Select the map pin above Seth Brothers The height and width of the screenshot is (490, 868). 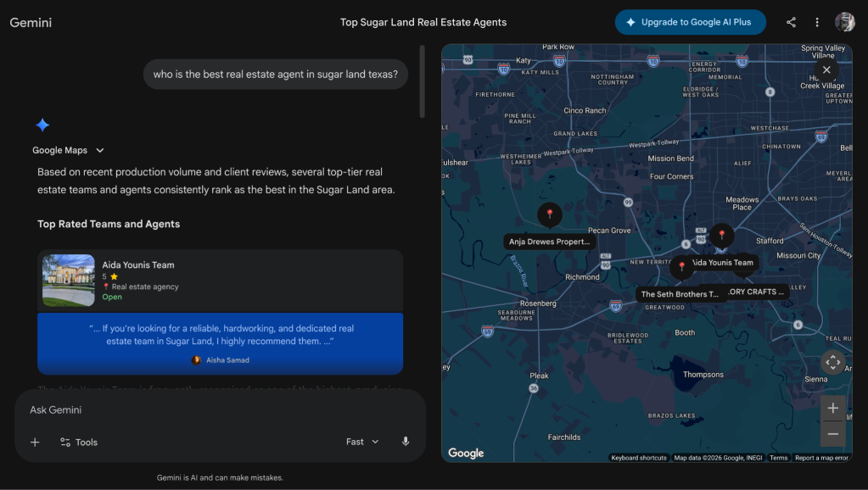(x=682, y=267)
